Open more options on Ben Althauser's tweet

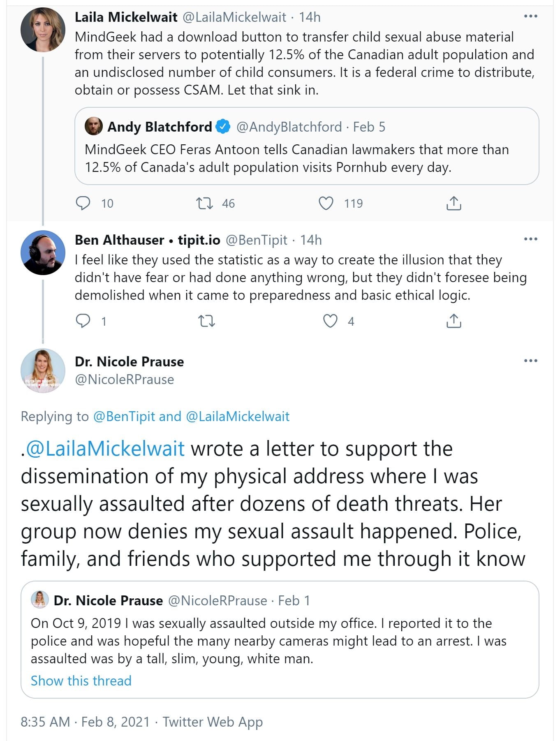pos(530,239)
